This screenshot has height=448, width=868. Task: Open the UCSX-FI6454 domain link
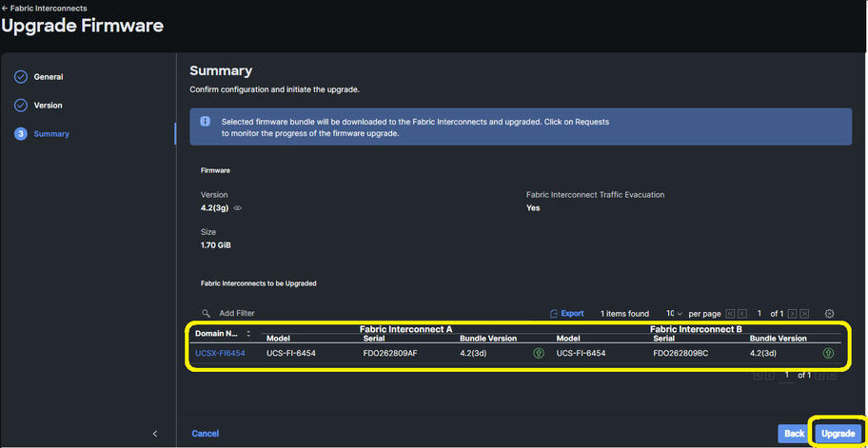click(x=220, y=353)
